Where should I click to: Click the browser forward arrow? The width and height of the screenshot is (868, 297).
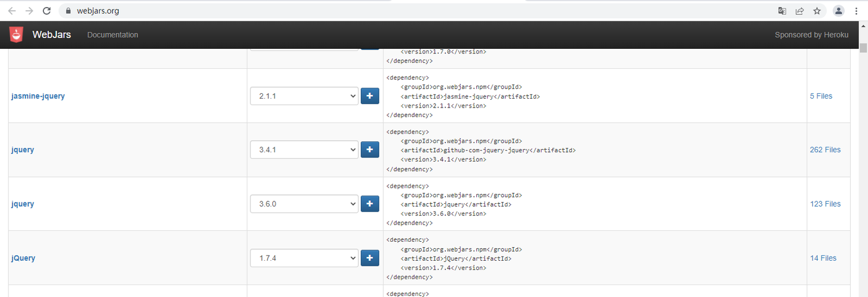coord(29,11)
